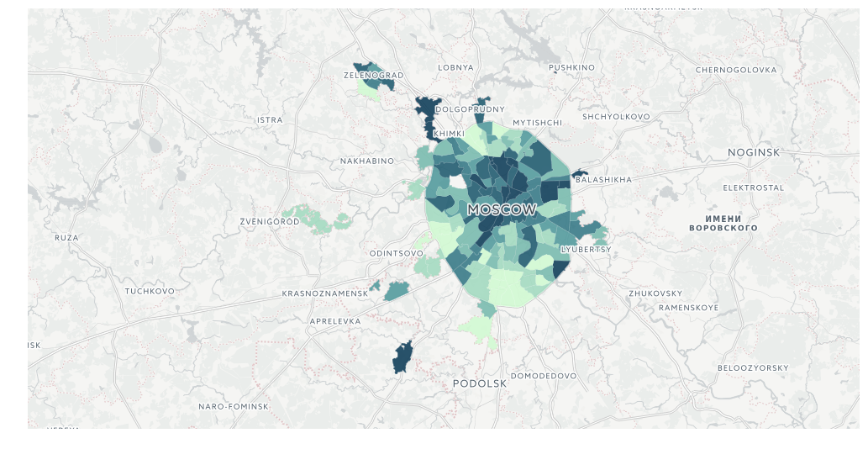Click the Chernogolovka label
The image size is (868, 449).
click(x=736, y=70)
